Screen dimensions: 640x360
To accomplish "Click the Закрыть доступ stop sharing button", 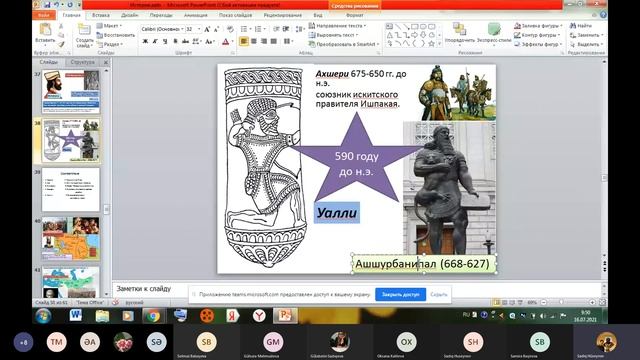I will point(400,294).
